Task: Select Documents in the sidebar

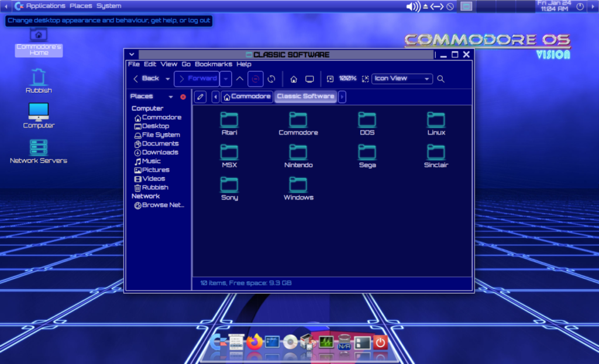Action: click(x=157, y=144)
